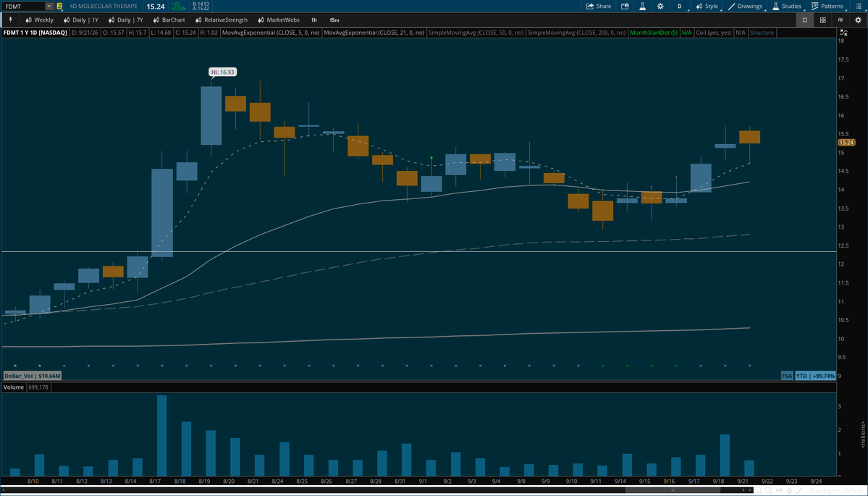Open the flask studies icon in the top bar
Screen dimensions: 868x496
643,6
